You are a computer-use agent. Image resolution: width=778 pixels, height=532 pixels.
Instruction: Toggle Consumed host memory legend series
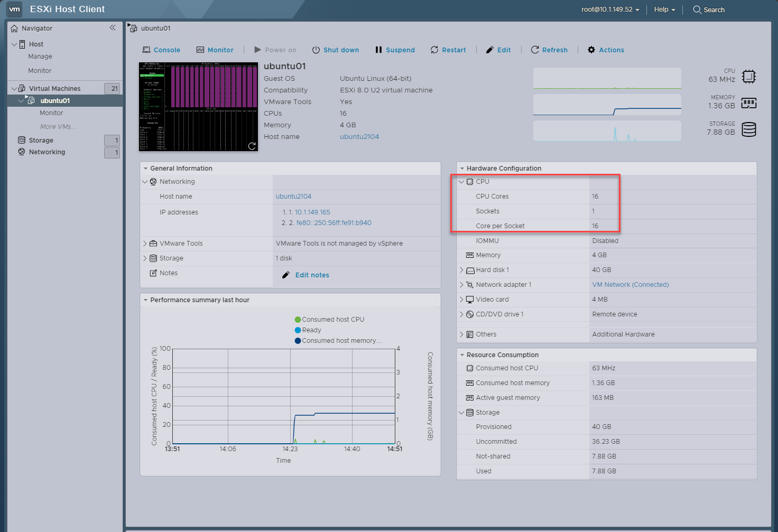[338, 341]
